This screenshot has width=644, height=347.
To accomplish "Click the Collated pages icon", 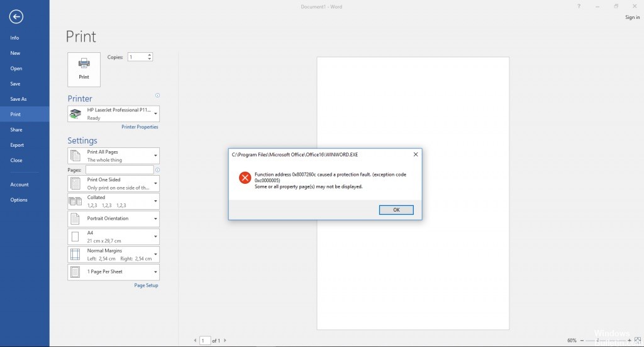I will [x=75, y=201].
